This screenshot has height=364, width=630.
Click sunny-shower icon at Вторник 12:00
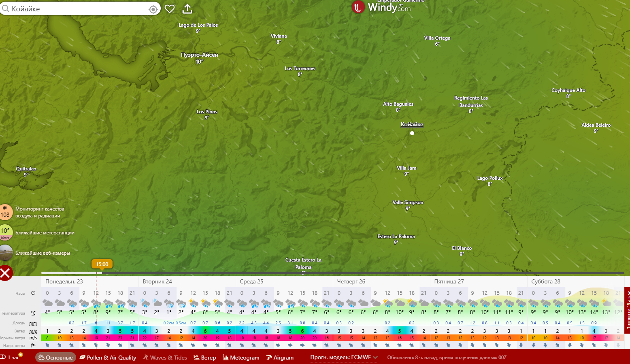click(x=193, y=303)
